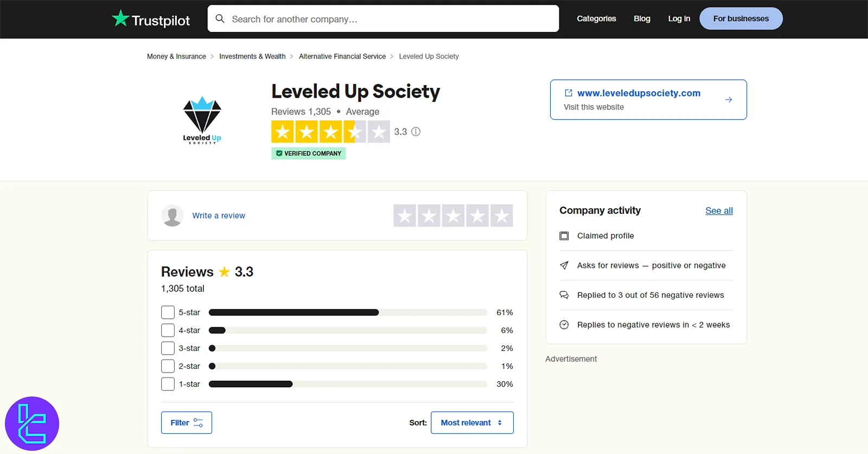Screen dimensions: 868x454
Task: Click the Claimed profile calendar icon
Action: pos(565,235)
